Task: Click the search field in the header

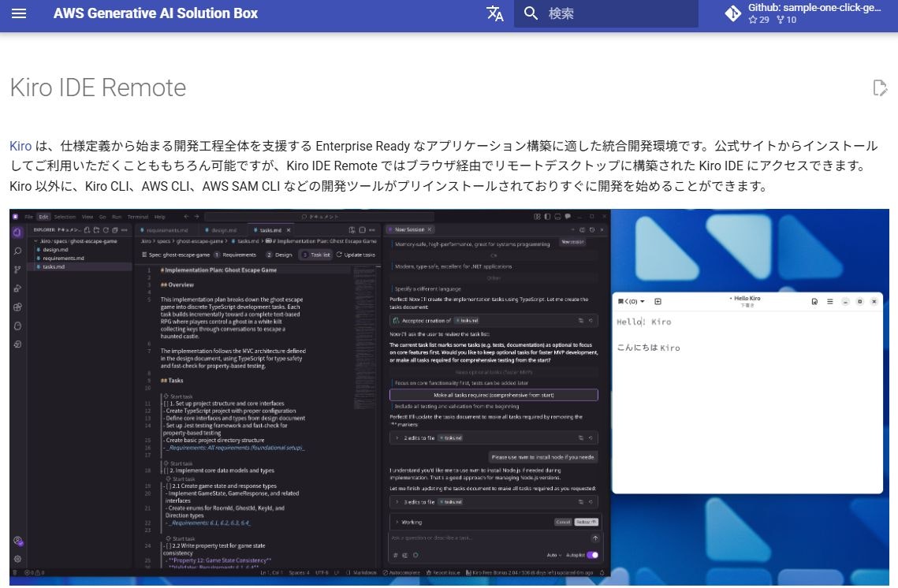Action: coord(606,13)
